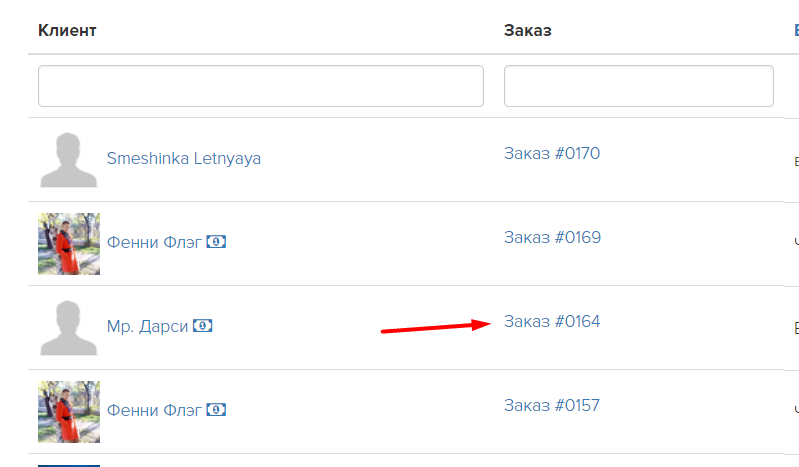Open Фенни Флэг profile in order #0169 row
The image size is (799, 467).
click(x=154, y=242)
